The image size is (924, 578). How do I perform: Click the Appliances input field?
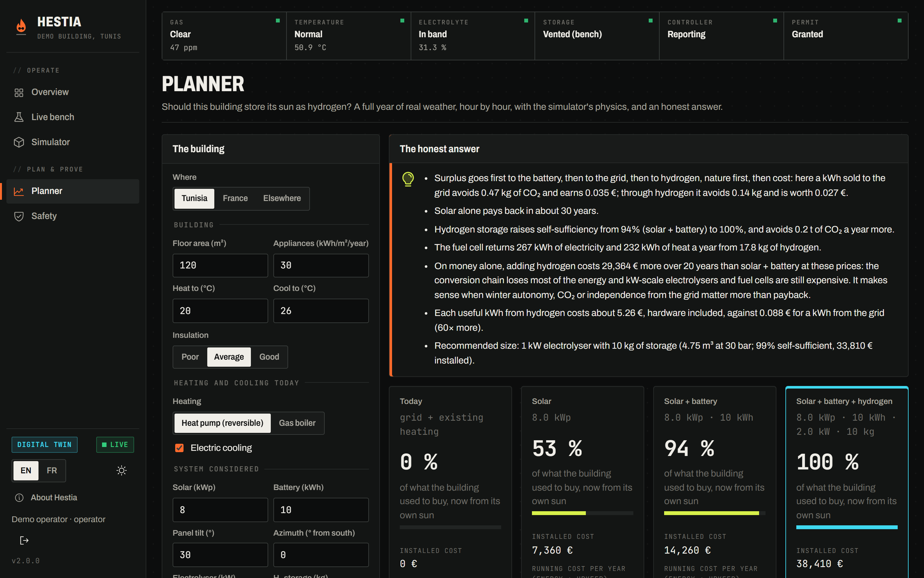tap(321, 266)
